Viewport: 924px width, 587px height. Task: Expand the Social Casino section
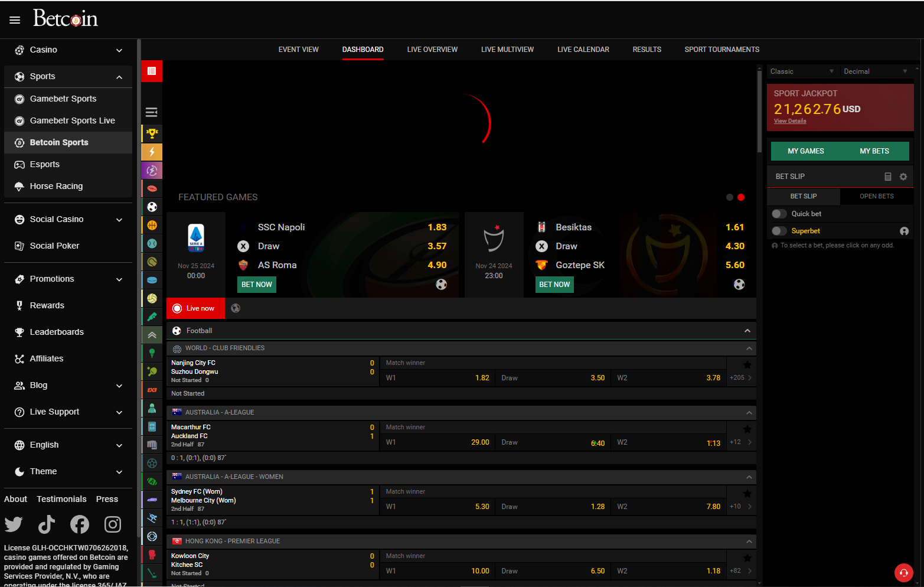pyautogui.click(x=68, y=220)
